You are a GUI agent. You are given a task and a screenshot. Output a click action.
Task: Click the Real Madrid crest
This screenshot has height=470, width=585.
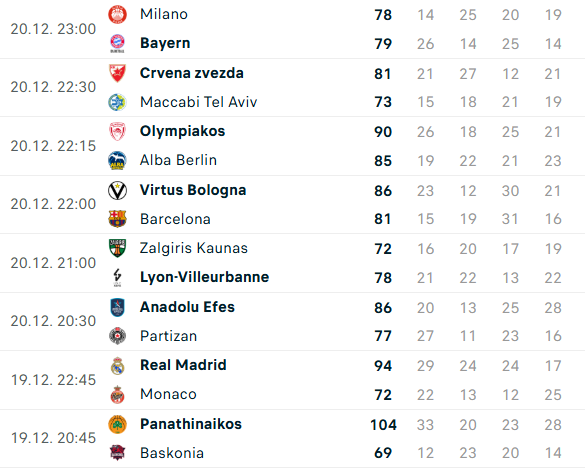coord(117,366)
